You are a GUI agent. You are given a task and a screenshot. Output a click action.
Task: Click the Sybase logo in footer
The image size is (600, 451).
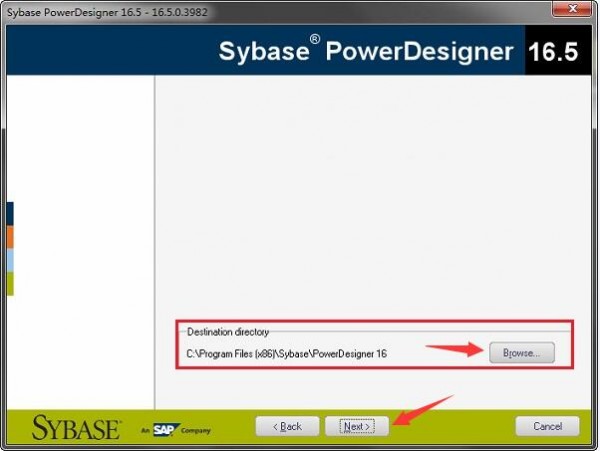(77, 428)
